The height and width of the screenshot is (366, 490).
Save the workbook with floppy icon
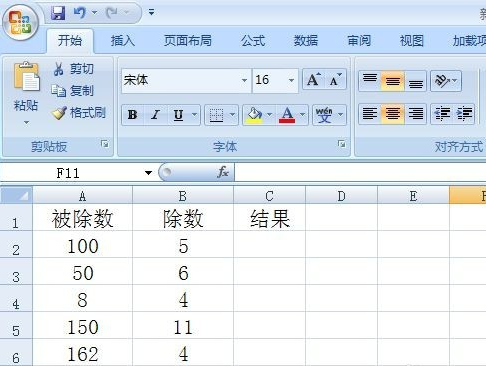click(58, 13)
